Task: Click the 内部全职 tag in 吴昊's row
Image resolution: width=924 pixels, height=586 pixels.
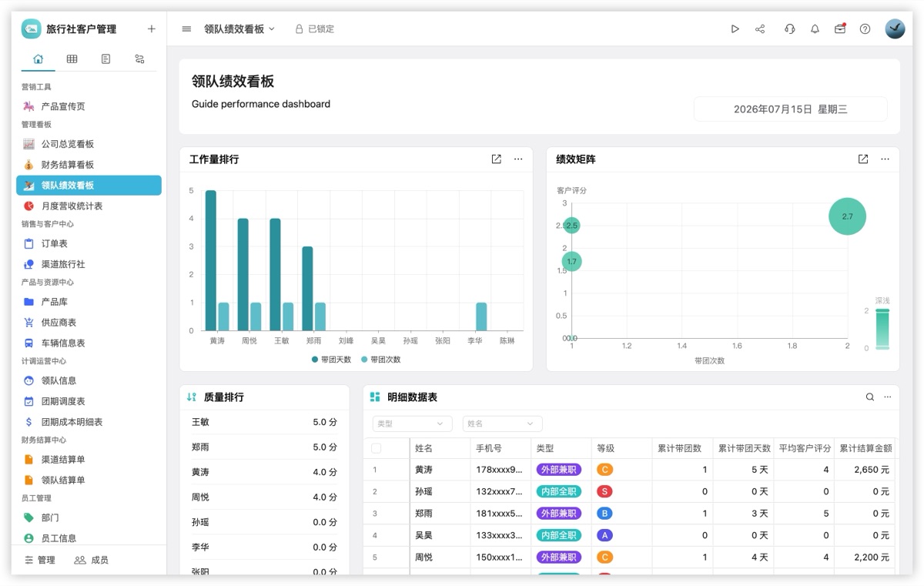Action: pos(559,535)
